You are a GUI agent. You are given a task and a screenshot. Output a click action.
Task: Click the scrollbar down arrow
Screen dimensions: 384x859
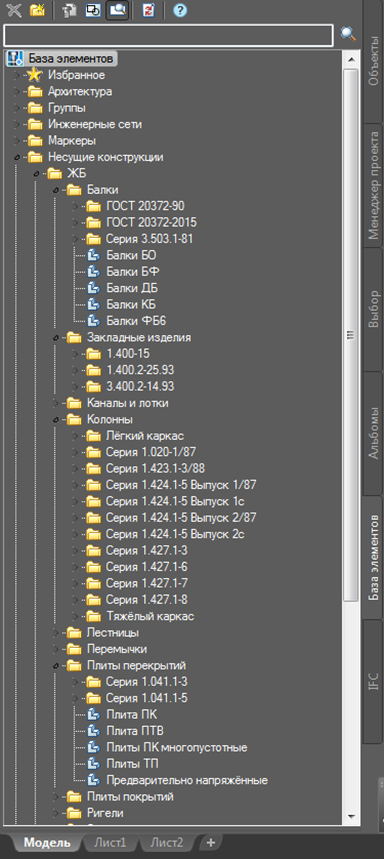[x=351, y=816]
